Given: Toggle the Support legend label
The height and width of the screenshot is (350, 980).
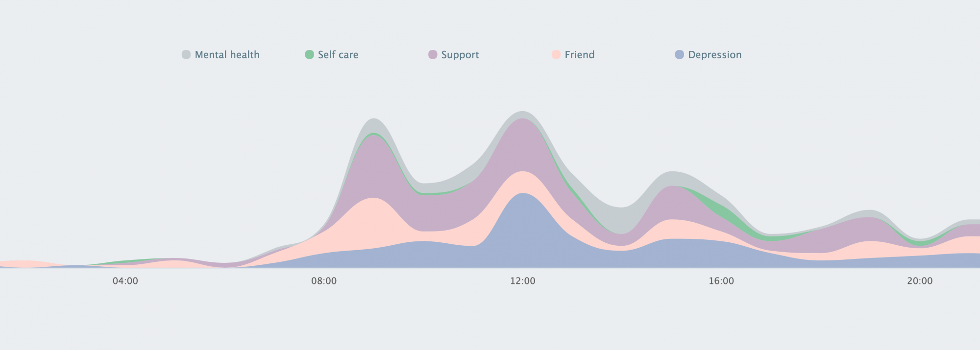Looking at the screenshot, I should tap(460, 55).
